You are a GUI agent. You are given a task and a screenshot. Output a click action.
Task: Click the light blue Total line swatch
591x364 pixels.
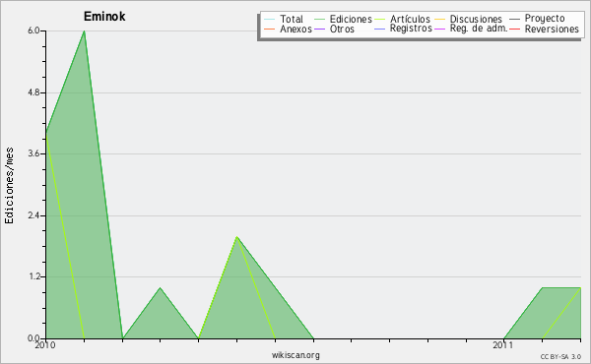(269, 20)
